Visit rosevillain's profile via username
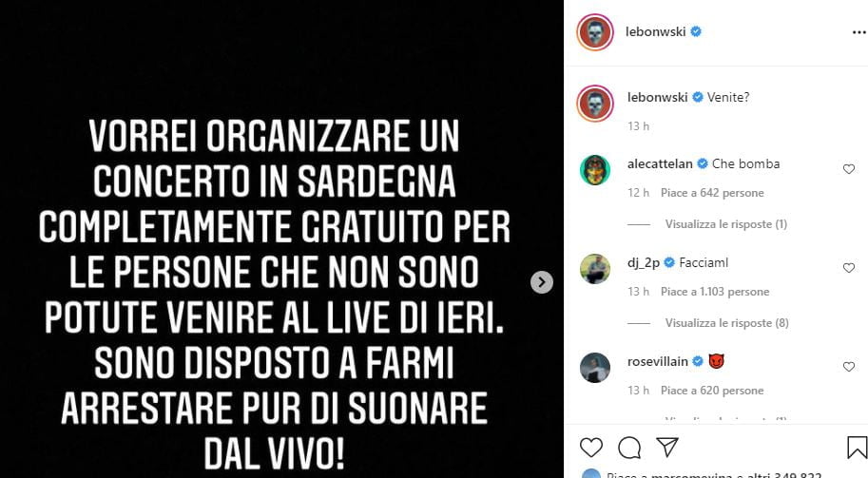Screen dimensions: 868x478 (x=658, y=361)
